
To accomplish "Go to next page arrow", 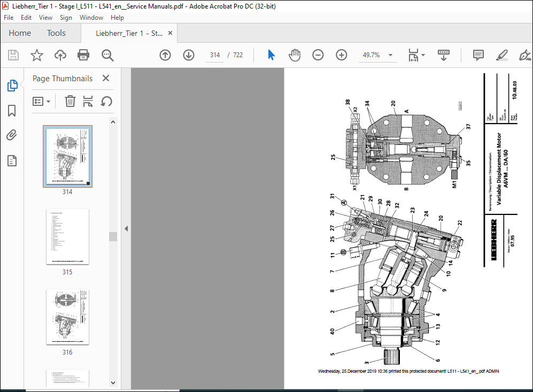I will [189, 55].
